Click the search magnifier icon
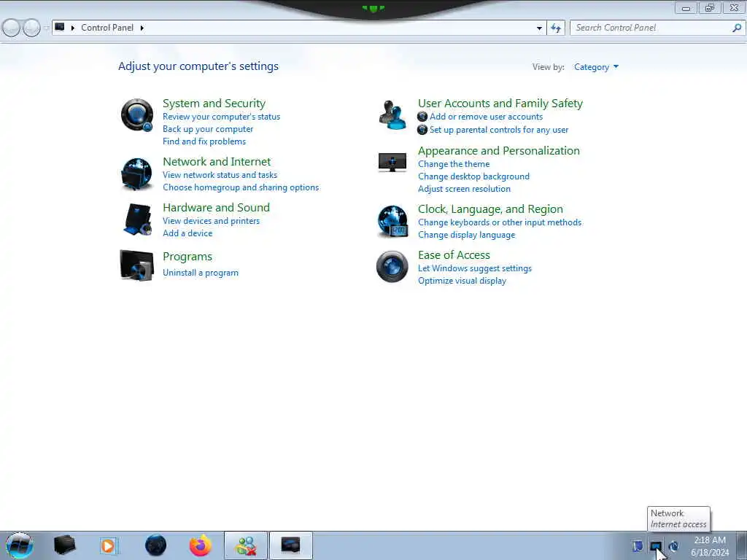This screenshot has width=747, height=560. 737,28
